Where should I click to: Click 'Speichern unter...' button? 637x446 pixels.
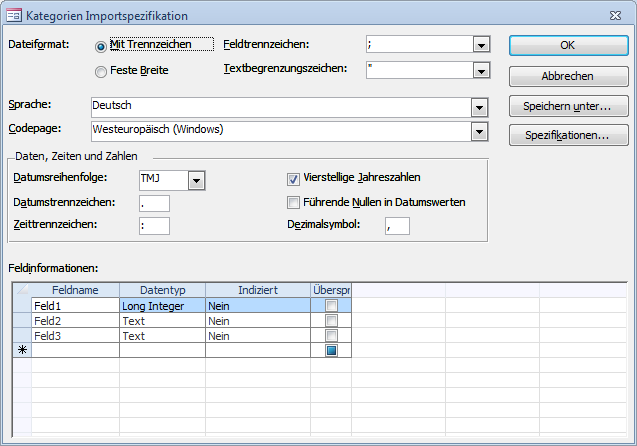tap(567, 106)
